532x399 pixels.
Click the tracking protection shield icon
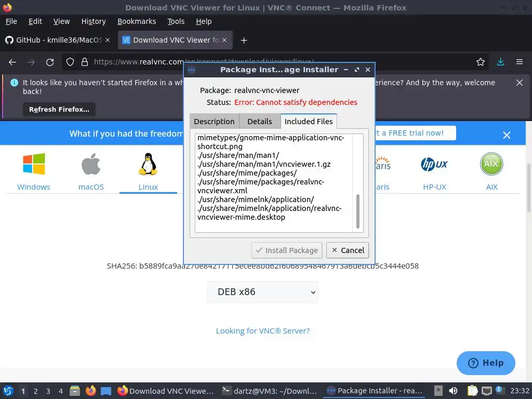pos(70,62)
